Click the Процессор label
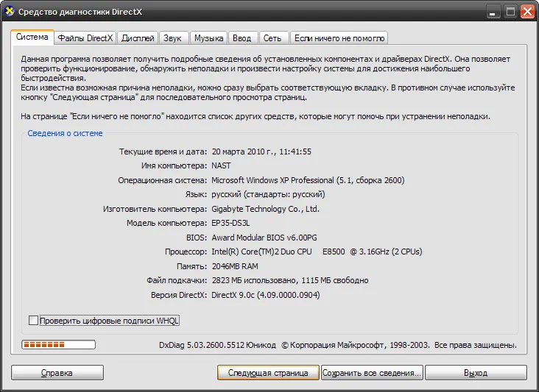 186,252
